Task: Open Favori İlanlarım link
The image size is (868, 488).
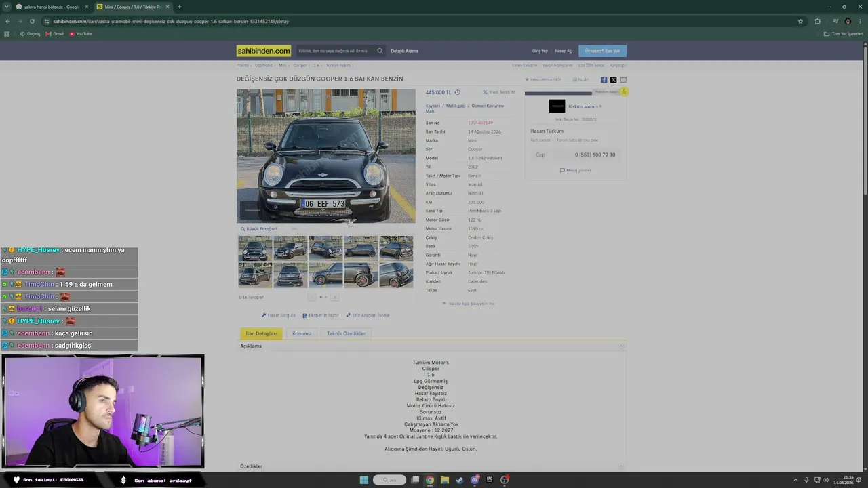Action: click(x=525, y=66)
